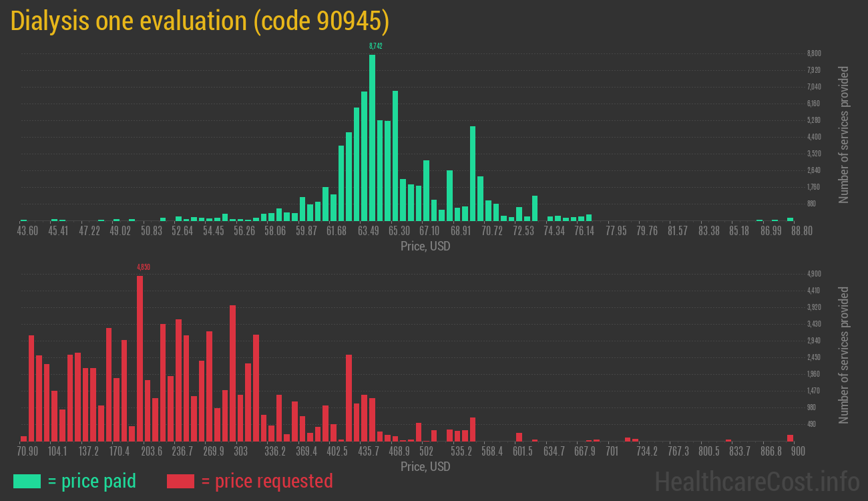Select the tallest red bar labeled 4,850
868x501 pixels.
click(140, 357)
